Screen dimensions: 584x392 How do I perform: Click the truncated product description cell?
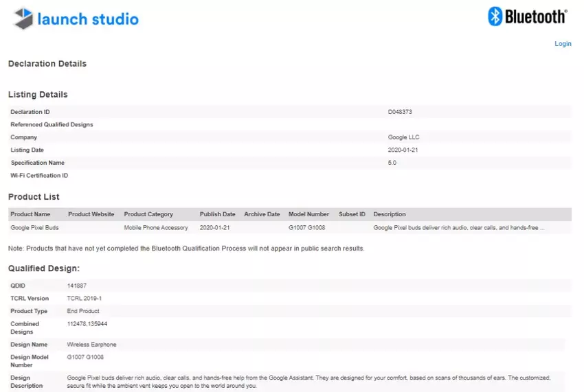tap(458, 227)
